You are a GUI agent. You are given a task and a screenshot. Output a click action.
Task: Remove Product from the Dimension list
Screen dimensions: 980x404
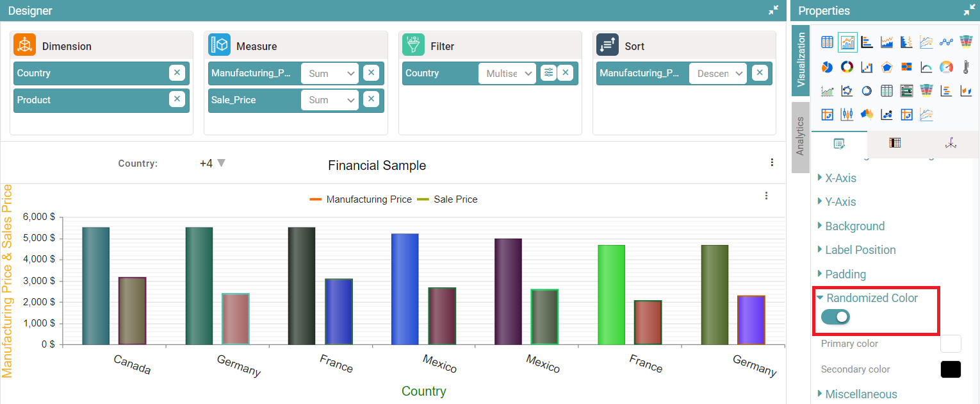tap(177, 99)
